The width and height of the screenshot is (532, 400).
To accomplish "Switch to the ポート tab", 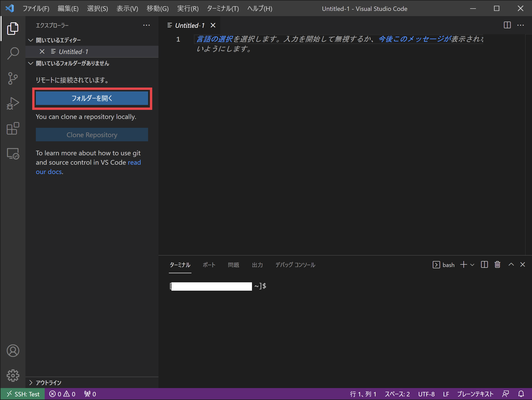I will point(209,265).
